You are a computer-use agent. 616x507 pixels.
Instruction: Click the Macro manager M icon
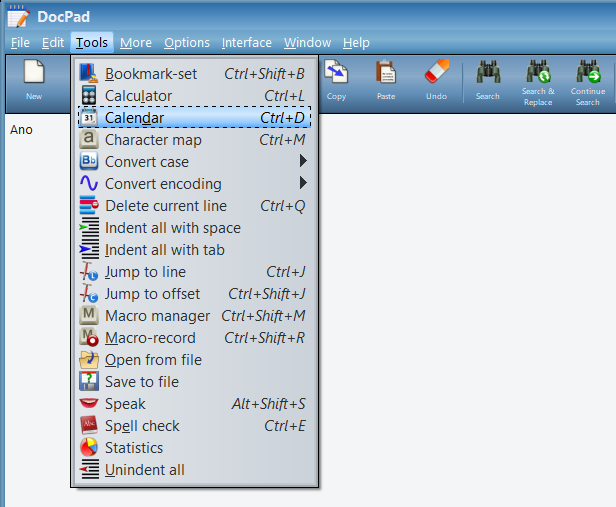(x=89, y=315)
